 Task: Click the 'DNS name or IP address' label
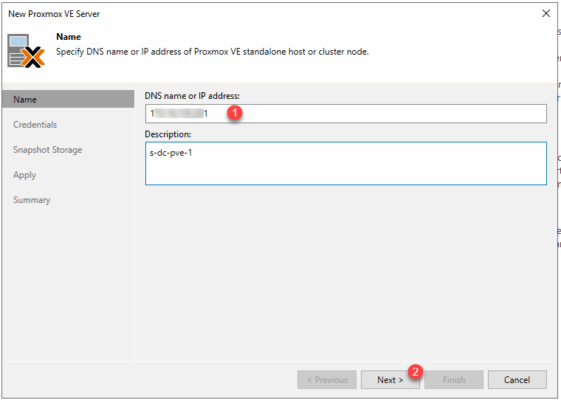click(192, 96)
